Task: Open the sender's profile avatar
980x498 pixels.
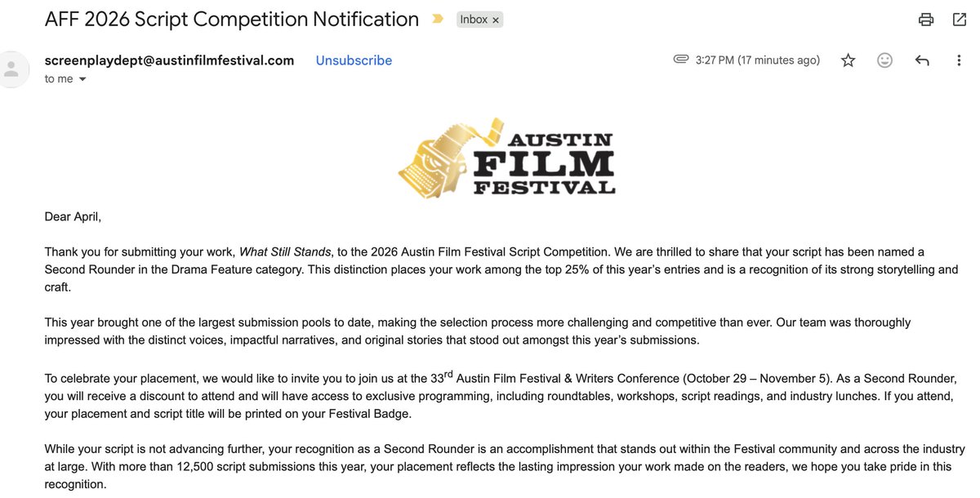Action: tap(12, 69)
